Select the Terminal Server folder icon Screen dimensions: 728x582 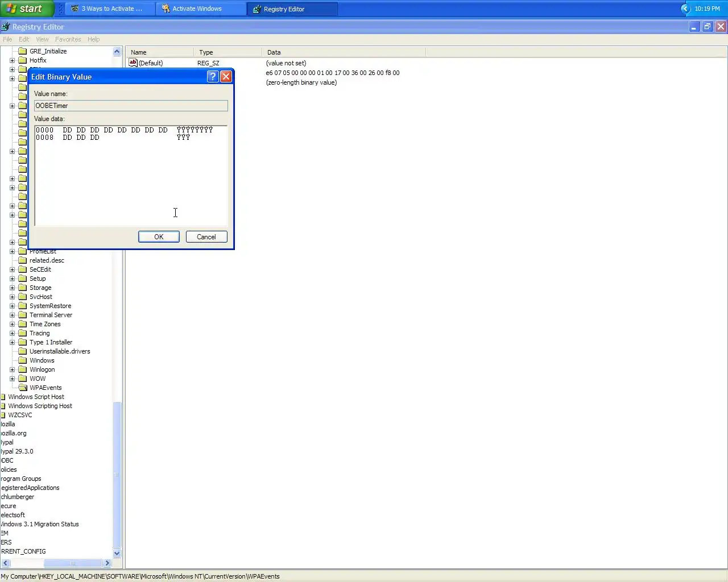pos(23,315)
